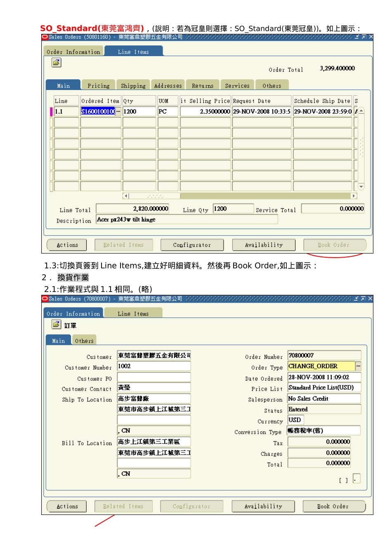Click the Customer Number field 1002
This screenshot has height=555, width=392.
click(x=154, y=366)
